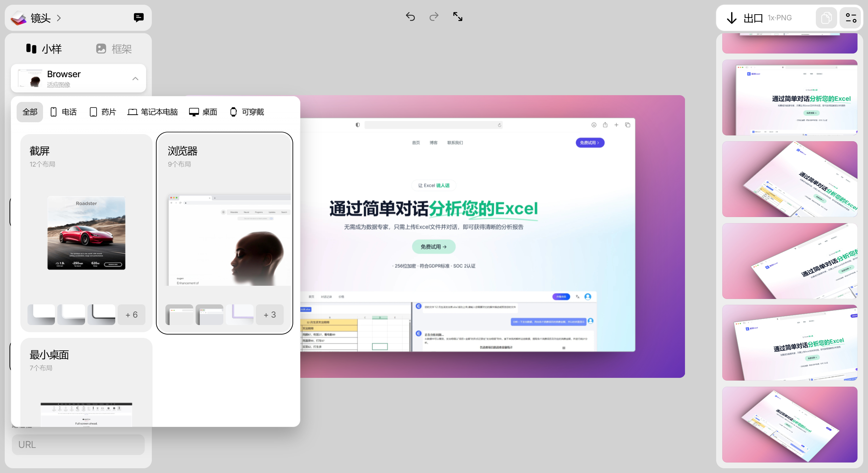The height and width of the screenshot is (473, 868).
Task: Choose the 全部 filter chip
Action: coord(30,112)
